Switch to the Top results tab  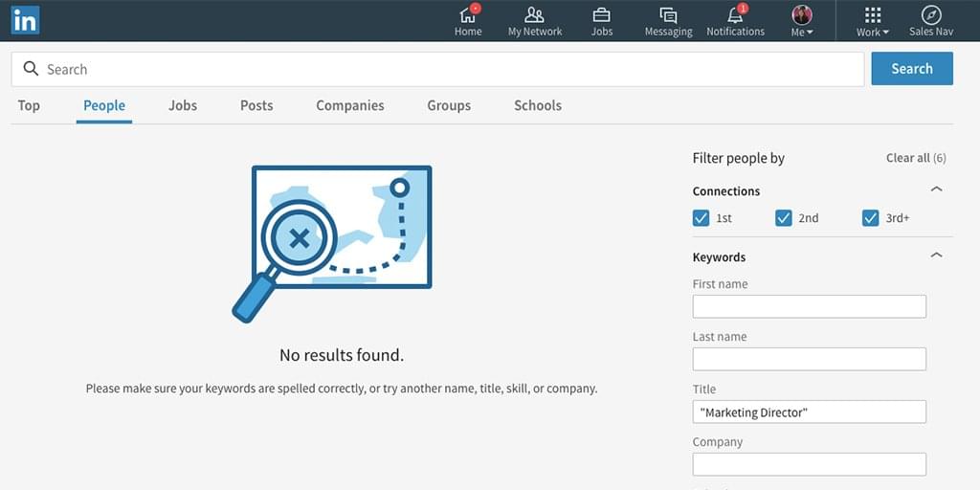click(29, 105)
